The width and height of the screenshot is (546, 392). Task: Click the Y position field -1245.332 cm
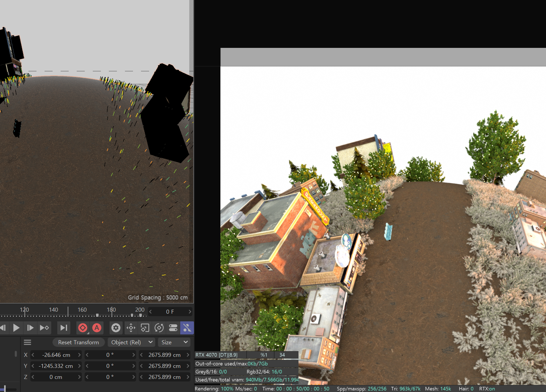coord(56,366)
